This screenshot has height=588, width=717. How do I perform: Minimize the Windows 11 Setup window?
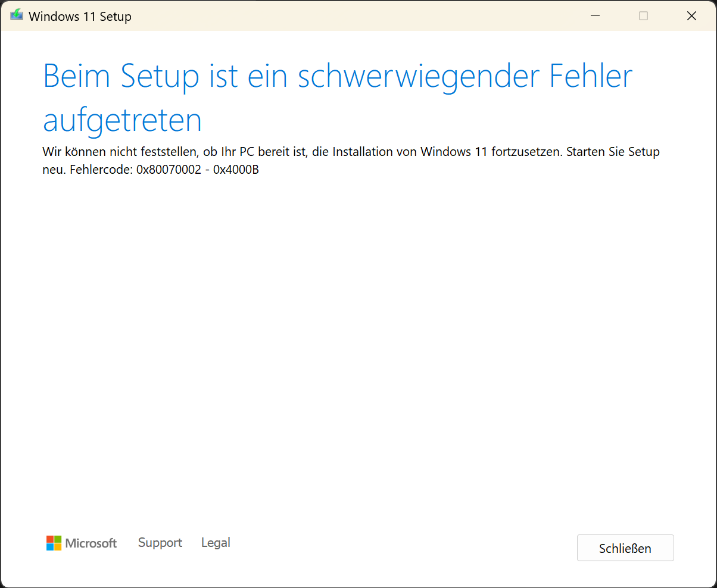[x=595, y=16]
